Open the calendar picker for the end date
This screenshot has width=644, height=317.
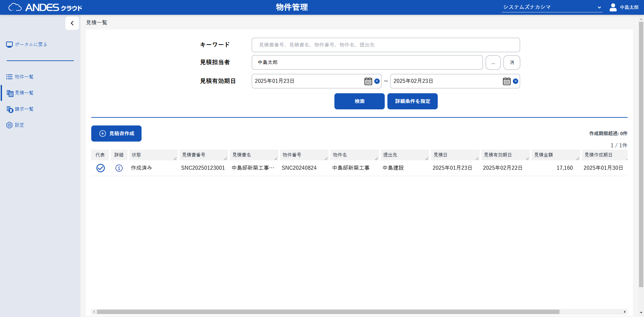(x=506, y=81)
